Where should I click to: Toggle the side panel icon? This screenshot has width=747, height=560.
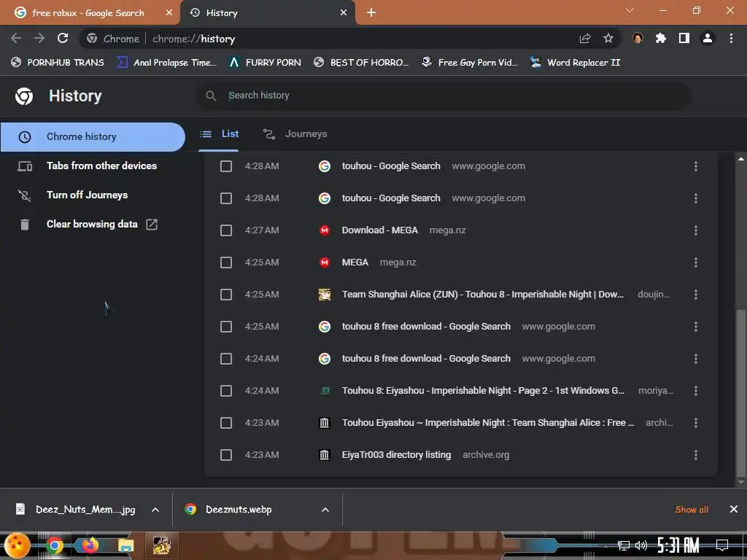(x=684, y=38)
